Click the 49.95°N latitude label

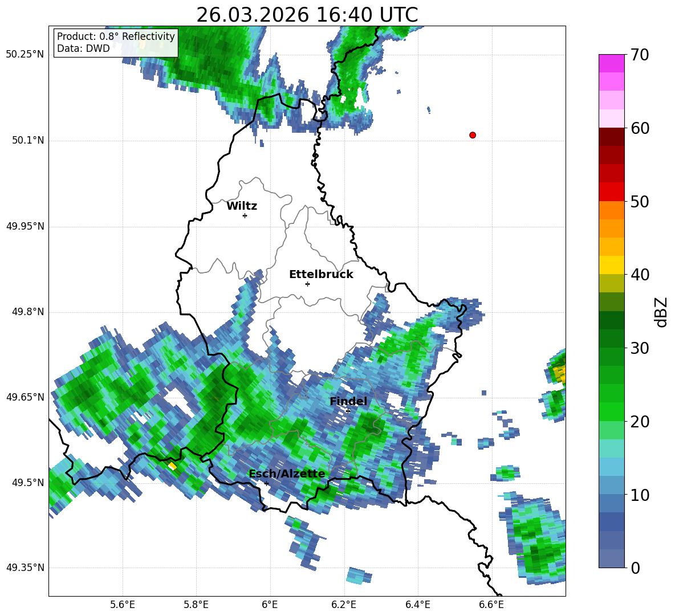pyautogui.click(x=25, y=226)
